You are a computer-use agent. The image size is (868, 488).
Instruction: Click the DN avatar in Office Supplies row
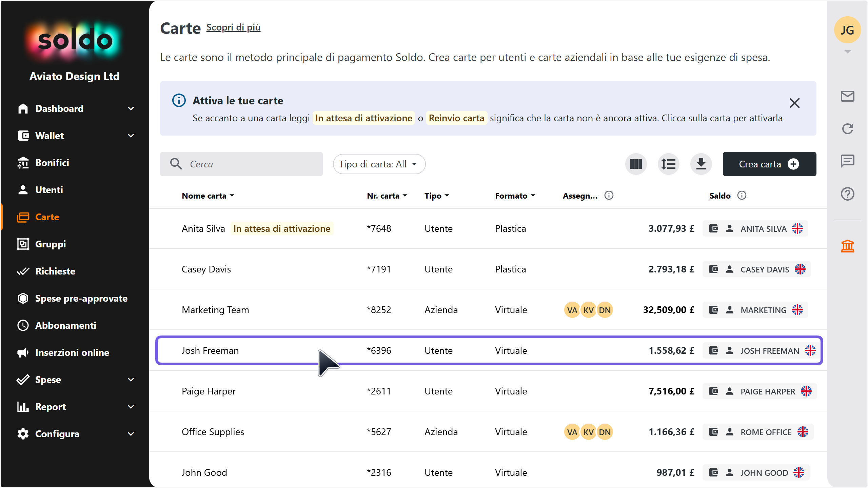click(x=605, y=432)
